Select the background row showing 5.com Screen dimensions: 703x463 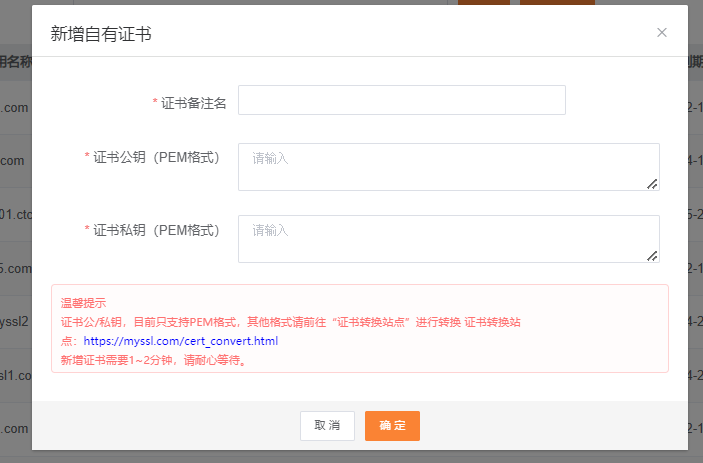[x=15, y=268]
